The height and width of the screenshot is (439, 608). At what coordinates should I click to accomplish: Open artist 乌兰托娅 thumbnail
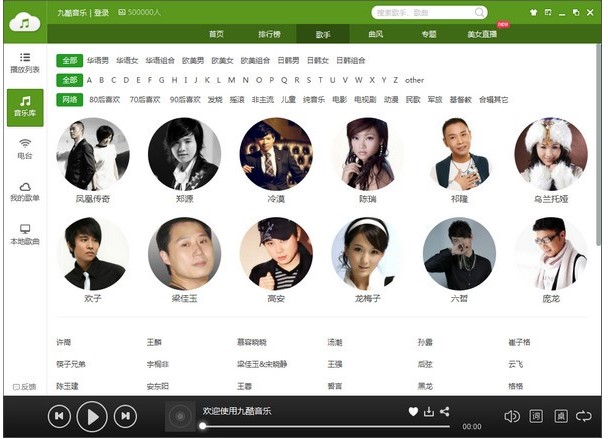551,154
